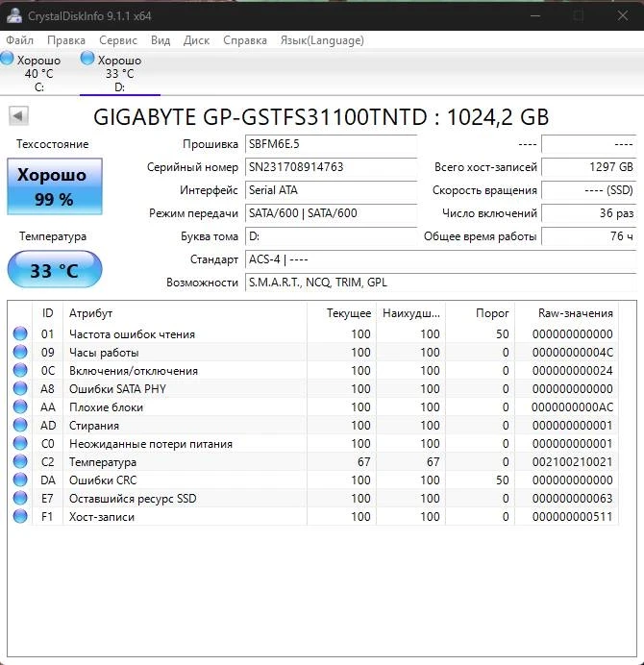Open the Файл menu
644x665 pixels.
(19, 40)
